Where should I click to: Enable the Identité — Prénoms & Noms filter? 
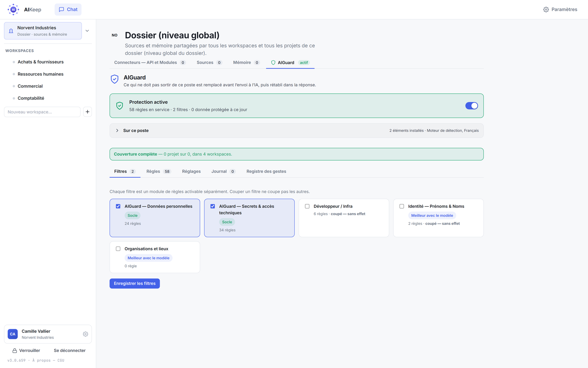coord(402,206)
